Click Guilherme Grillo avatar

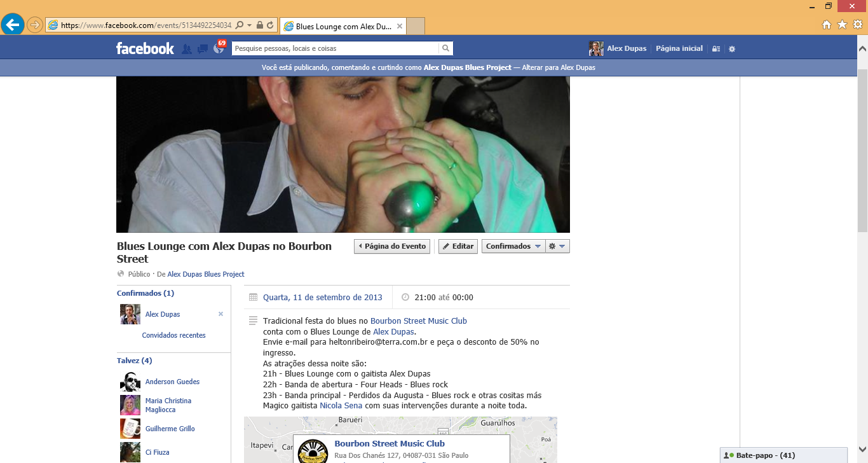coord(130,429)
